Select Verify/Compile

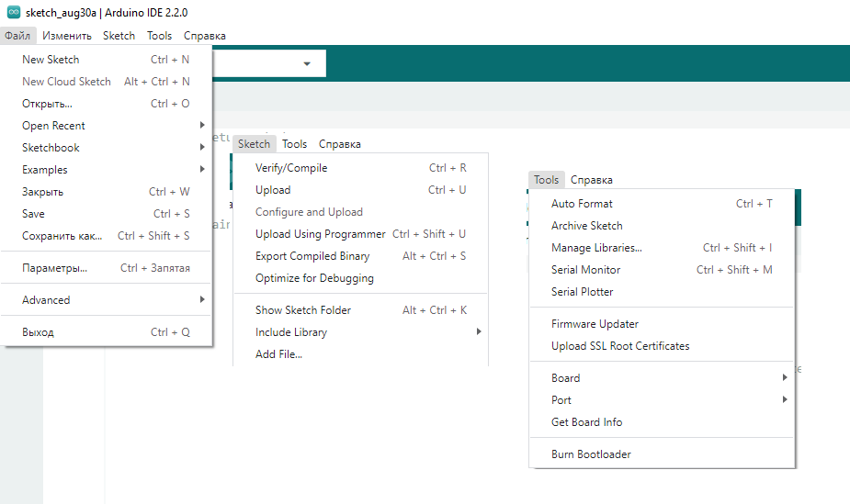[361, 168]
